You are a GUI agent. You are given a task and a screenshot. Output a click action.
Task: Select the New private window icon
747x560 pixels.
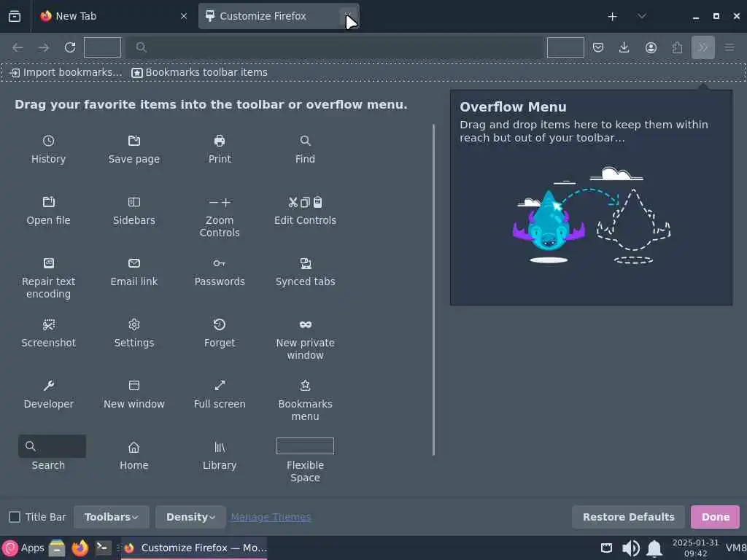tap(306, 324)
